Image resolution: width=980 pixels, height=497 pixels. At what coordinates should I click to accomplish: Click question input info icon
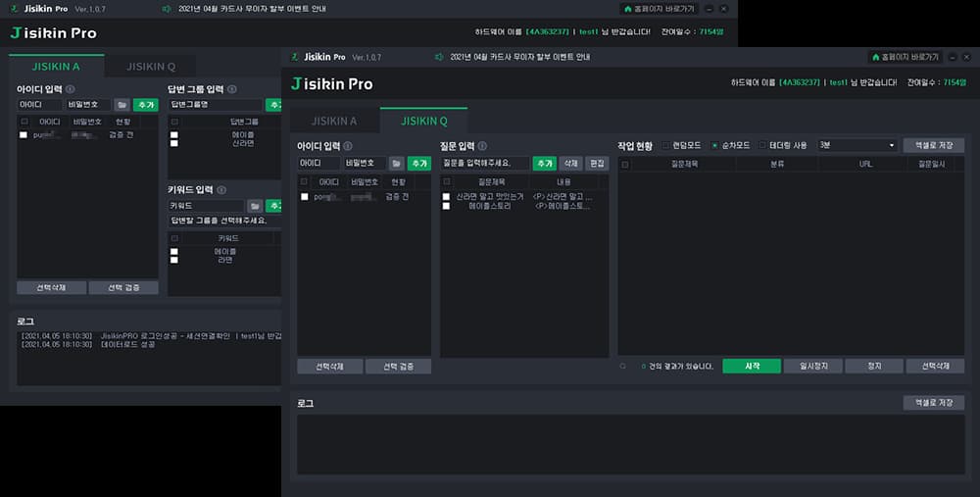(482, 146)
